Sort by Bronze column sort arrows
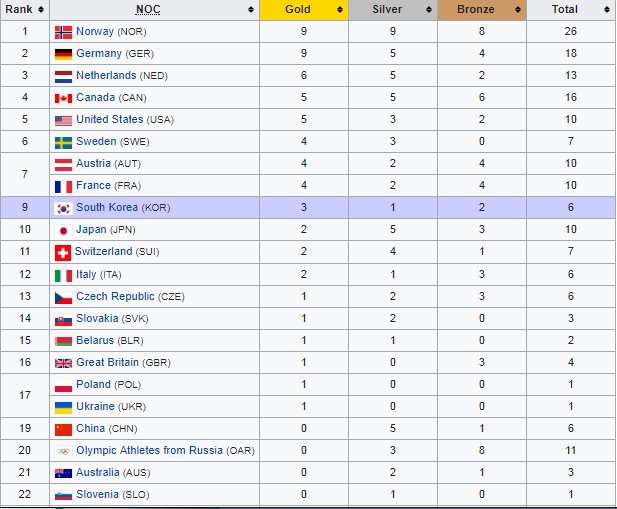 (x=518, y=9)
